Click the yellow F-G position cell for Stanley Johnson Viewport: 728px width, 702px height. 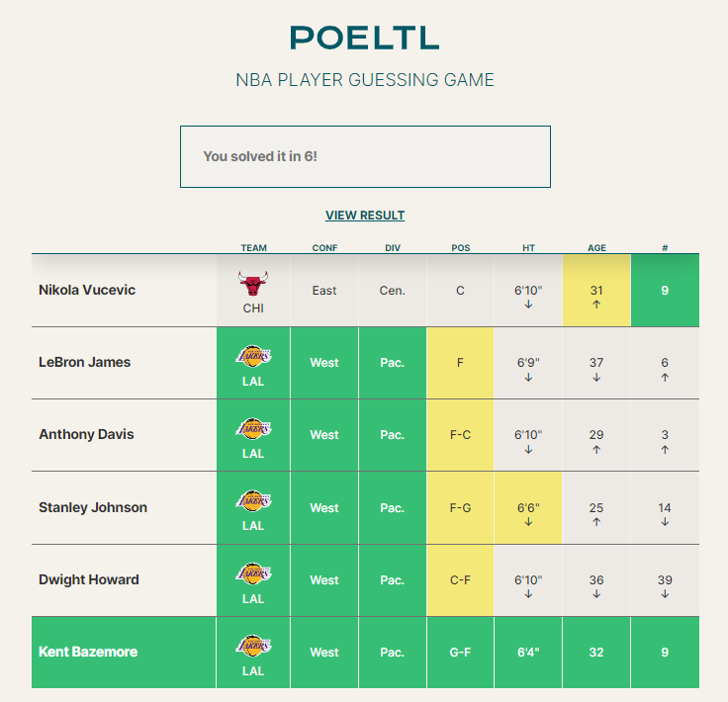[x=460, y=507]
